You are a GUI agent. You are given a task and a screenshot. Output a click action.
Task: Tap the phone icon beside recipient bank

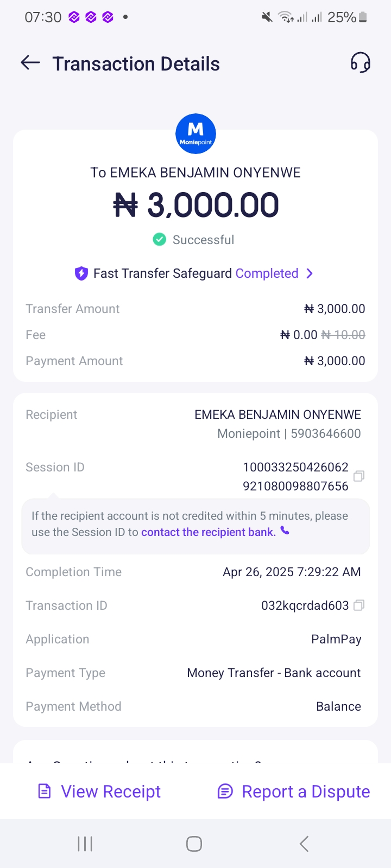click(285, 531)
